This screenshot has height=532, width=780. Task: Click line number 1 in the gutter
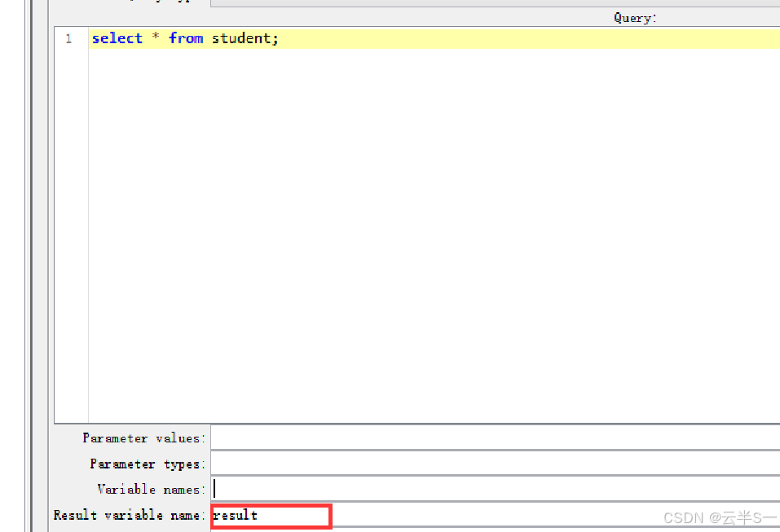[x=68, y=38]
